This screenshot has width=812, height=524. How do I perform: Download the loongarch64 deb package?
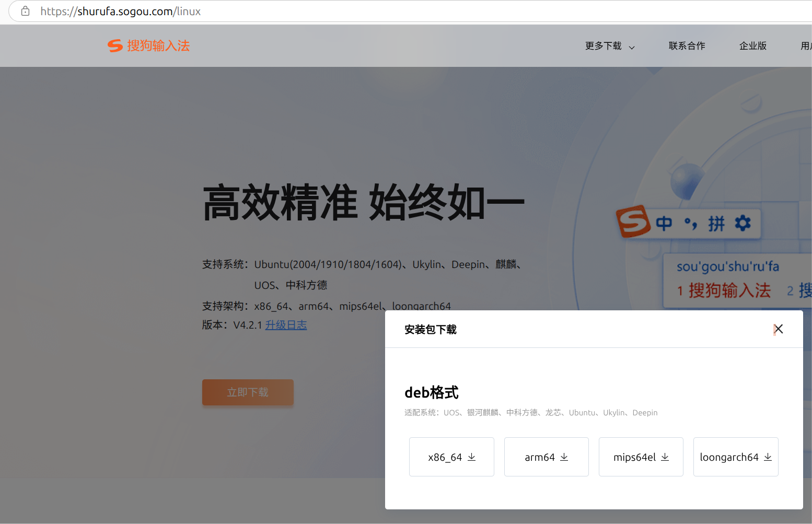(x=736, y=457)
